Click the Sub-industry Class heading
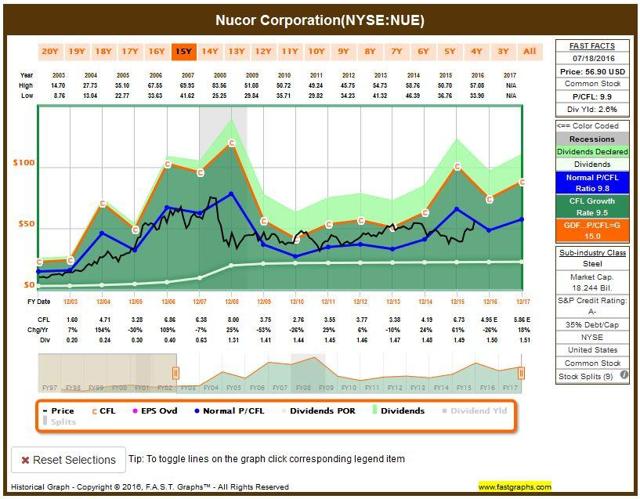Screen dimensions: 640x499 592,253
